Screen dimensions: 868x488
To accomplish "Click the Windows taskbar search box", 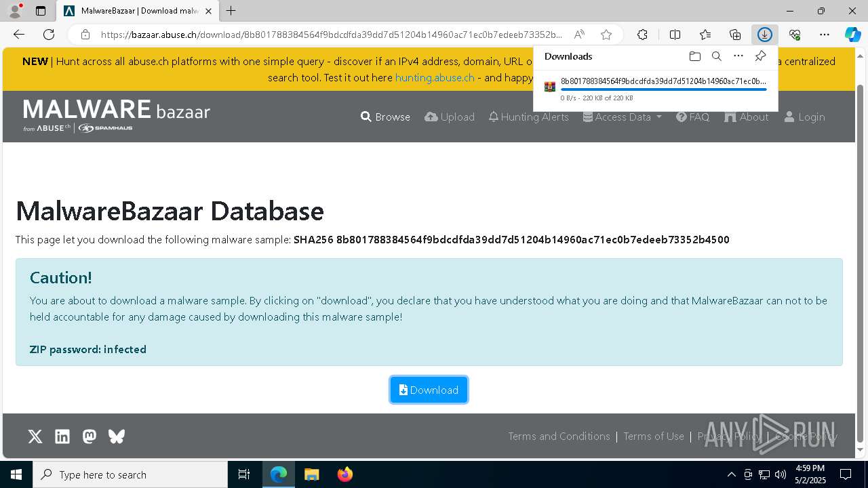I will click(x=130, y=474).
